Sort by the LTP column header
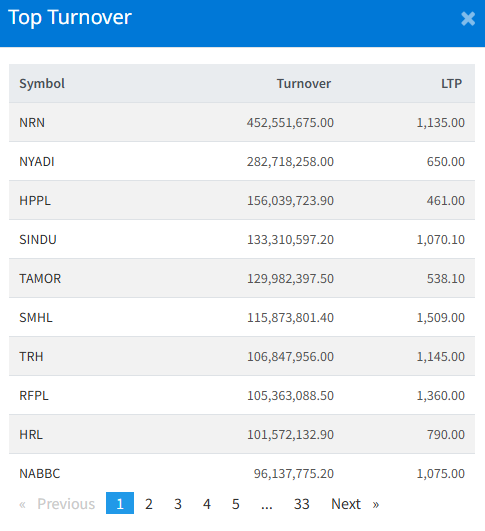Viewport: 485px width, 531px height. tap(451, 83)
